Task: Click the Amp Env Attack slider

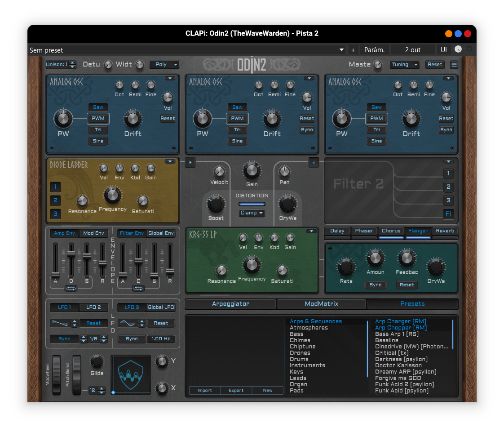Action: 55,274
